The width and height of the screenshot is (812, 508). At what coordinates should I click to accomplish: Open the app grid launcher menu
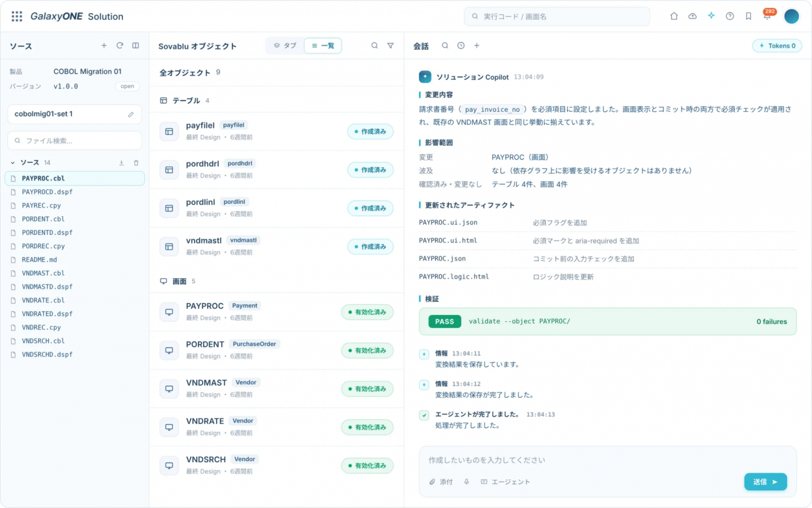tap(17, 16)
